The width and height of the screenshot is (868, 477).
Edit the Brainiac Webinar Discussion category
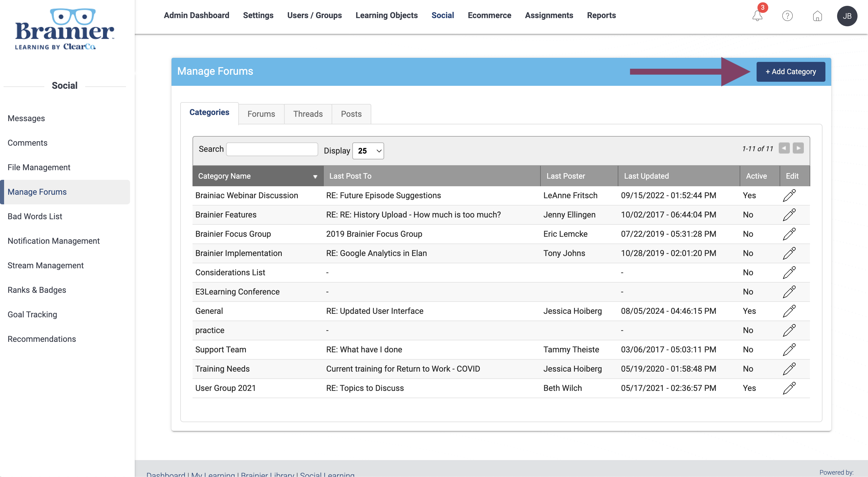tap(789, 195)
